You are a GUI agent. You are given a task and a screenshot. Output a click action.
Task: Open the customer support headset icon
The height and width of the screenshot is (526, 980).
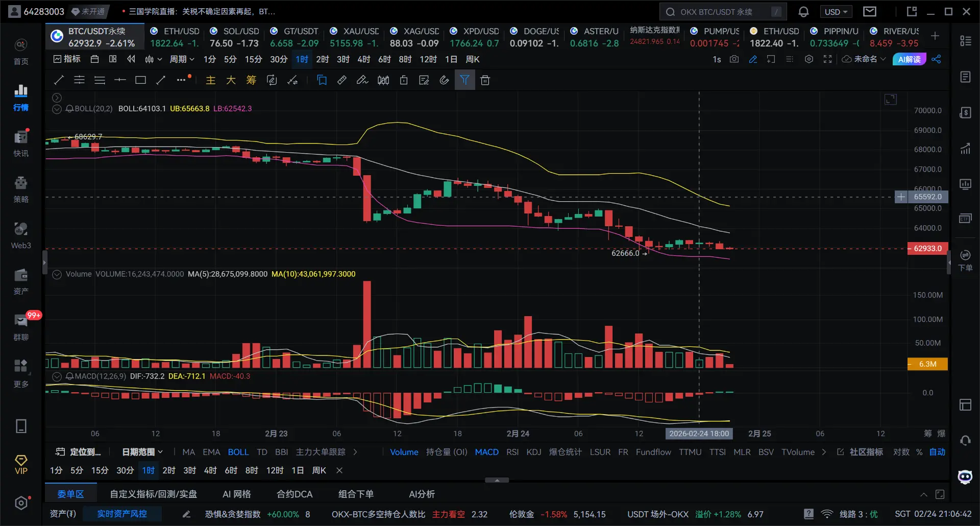[965, 440]
